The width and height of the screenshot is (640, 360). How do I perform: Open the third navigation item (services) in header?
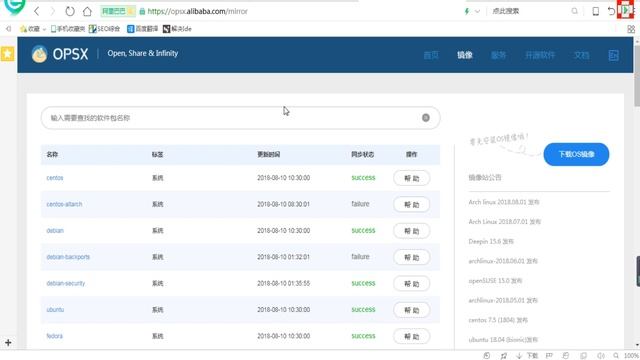(498, 55)
